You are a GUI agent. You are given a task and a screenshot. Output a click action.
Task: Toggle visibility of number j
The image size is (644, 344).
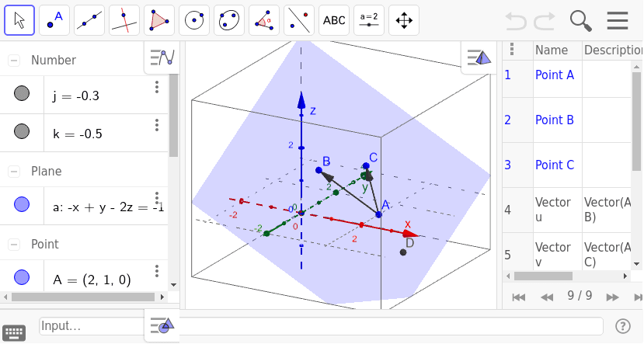pyautogui.click(x=22, y=93)
